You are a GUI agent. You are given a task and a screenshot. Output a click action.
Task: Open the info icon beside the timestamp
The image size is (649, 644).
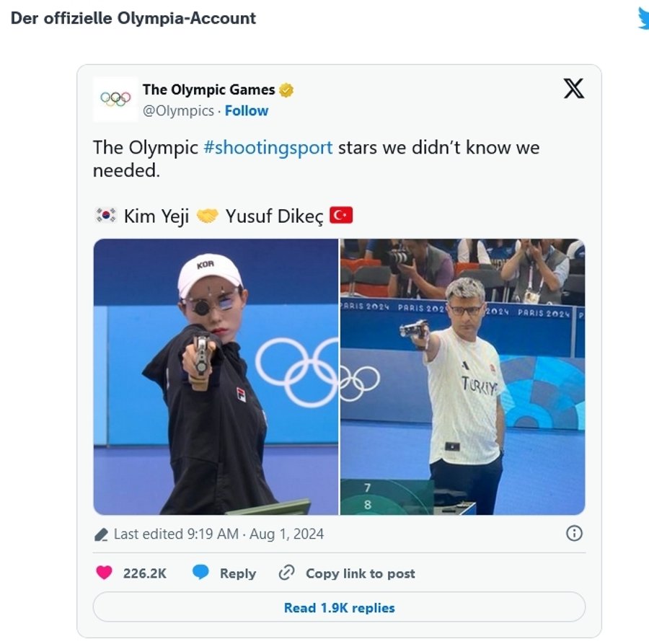tap(574, 534)
